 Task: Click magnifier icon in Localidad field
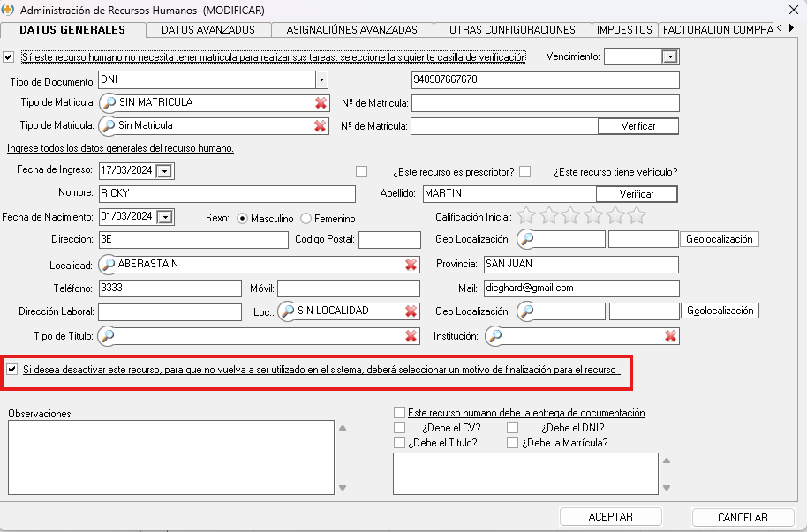109,265
